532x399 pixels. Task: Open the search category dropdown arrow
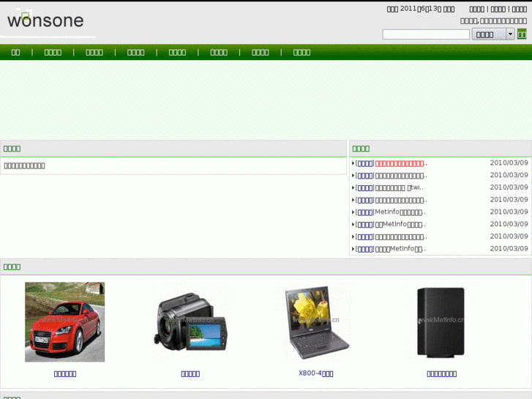pyautogui.click(x=510, y=34)
